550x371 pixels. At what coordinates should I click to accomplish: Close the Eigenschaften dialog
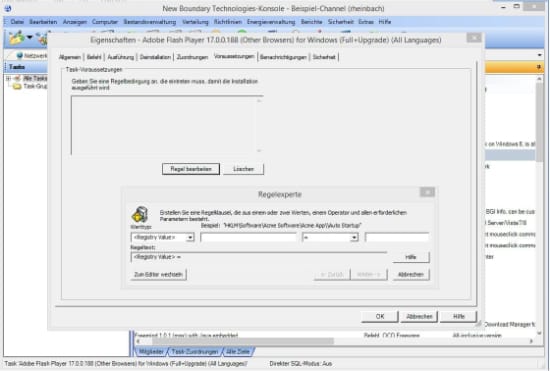(474, 38)
